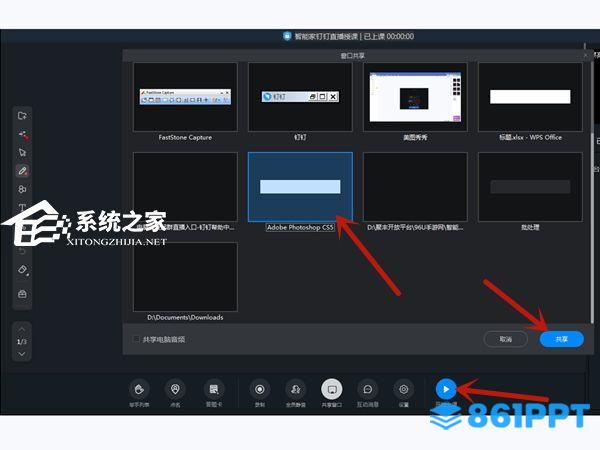600x450 pixels.
Task: Select the 标题.xlsx - WPS Office thumbnail
Action: click(530, 97)
